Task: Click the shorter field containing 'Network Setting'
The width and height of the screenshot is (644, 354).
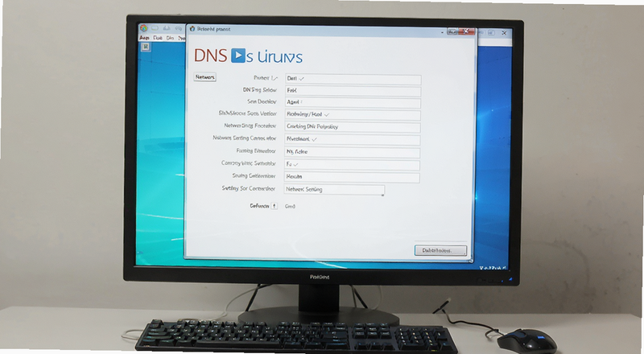Action: (x=334, y=189)
